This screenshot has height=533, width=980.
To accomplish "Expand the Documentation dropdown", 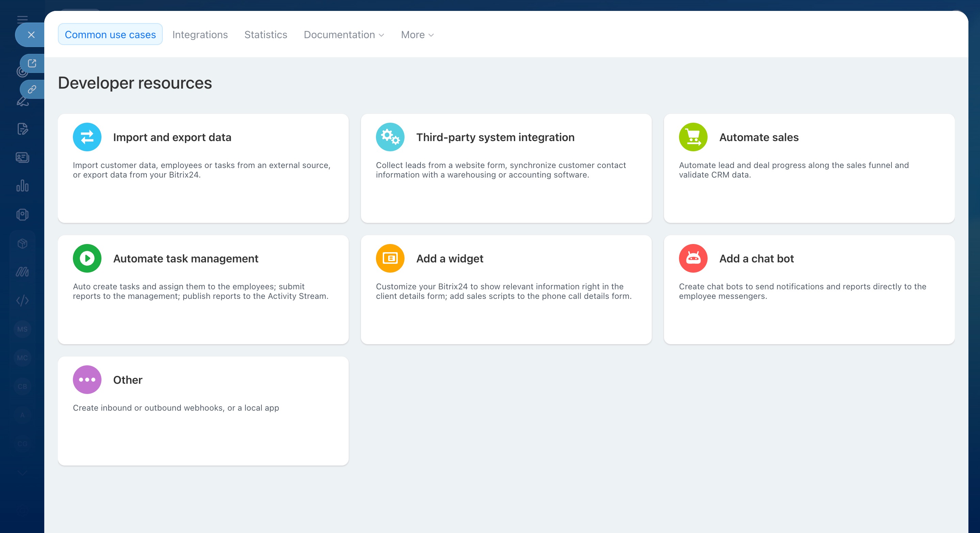I will [x=344, y=35].
